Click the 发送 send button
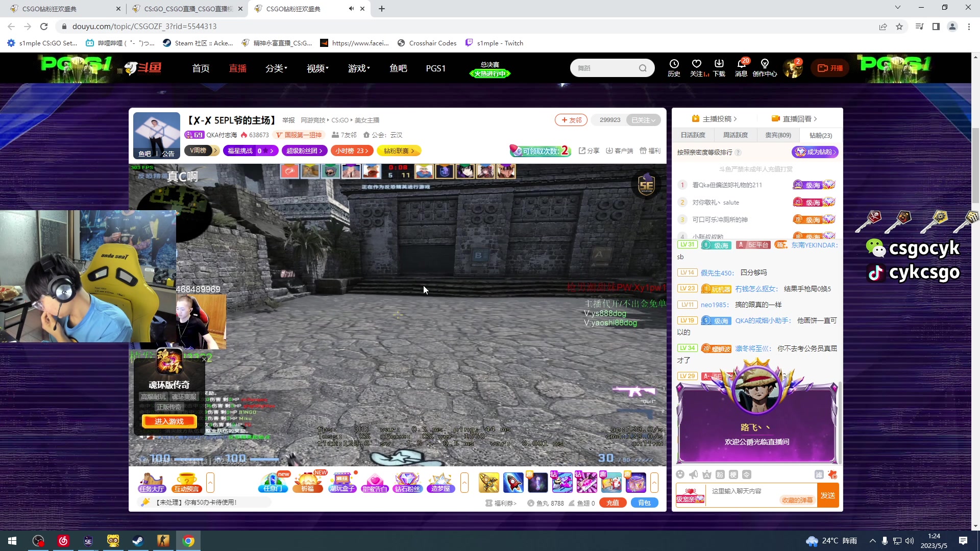980x551 pixels. (x=828, y=495)
